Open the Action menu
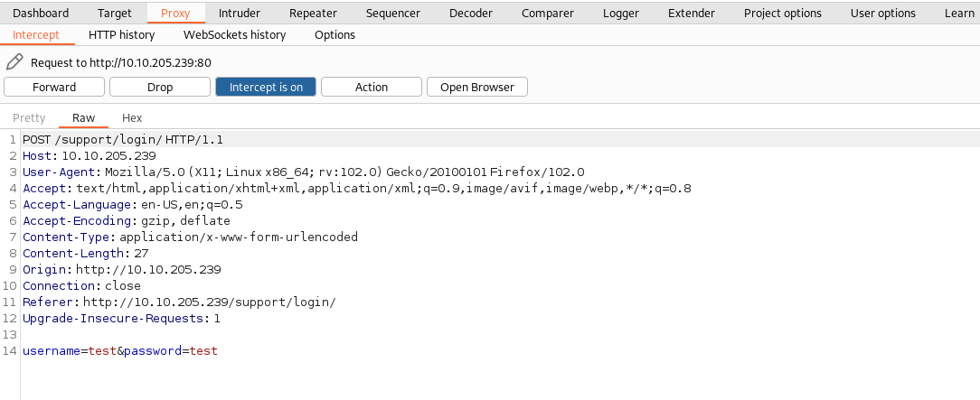The image size is (980, 400). 371,87
